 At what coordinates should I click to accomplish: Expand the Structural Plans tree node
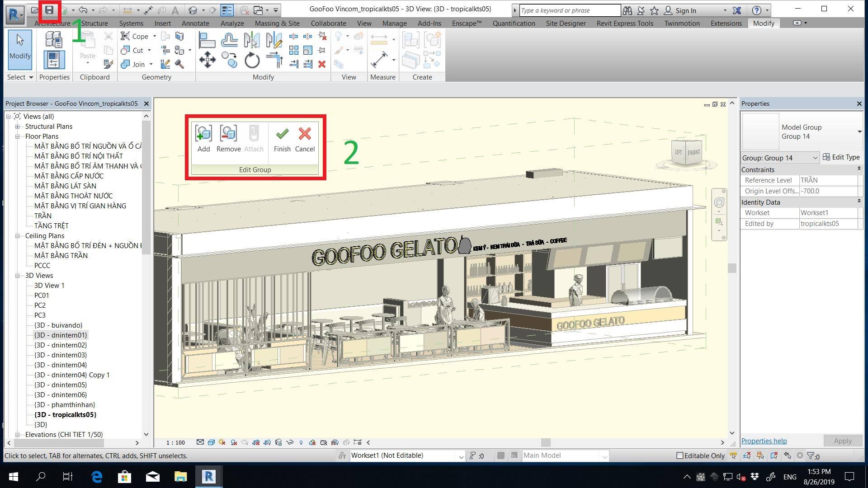point(18,127)
